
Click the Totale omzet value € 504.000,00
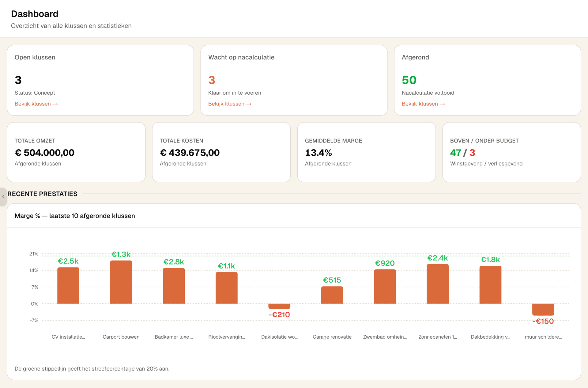[44, 153]
